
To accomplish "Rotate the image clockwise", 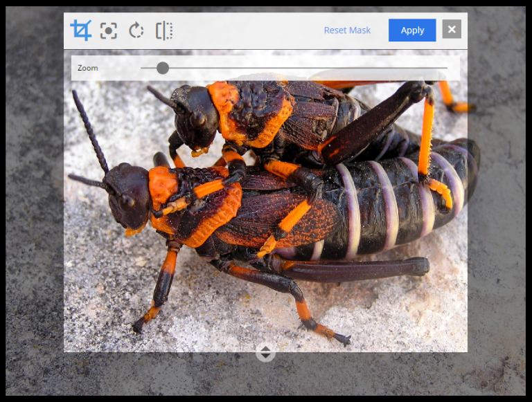I will click(136, 30).
